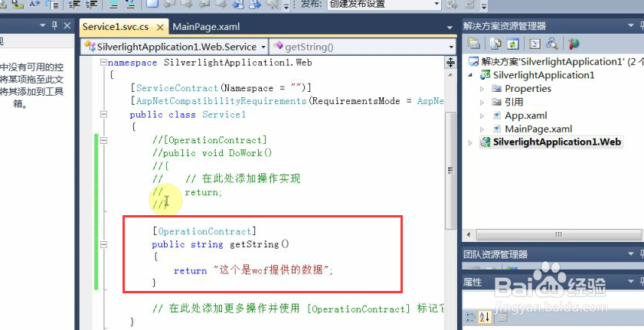Viewport: 644px width, 330px height.
Task: Open the 团队资源管理器 panel options arrow
Action: 632,254
